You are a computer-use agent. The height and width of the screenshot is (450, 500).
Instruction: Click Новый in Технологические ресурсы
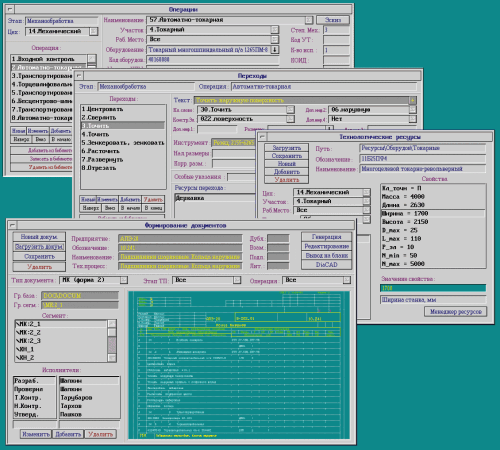[287, 164]
